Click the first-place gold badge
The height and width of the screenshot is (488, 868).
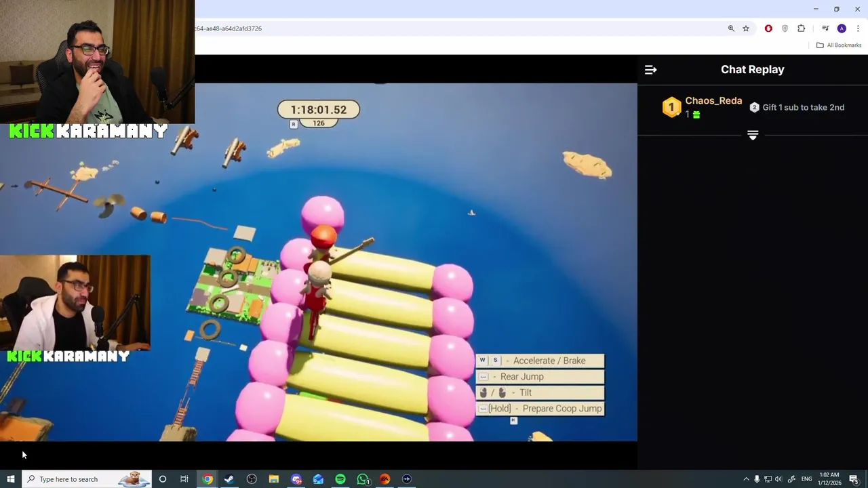(x=671, y=107)
